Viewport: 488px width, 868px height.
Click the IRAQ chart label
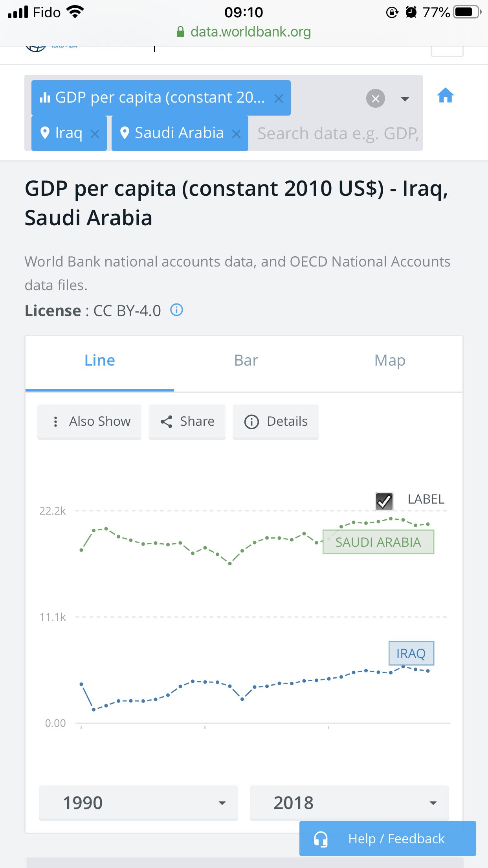[411, 653]
